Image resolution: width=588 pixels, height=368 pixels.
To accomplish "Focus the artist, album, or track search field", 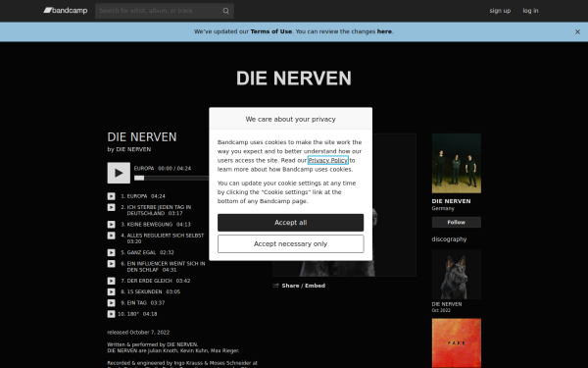I will coord(165,11).
